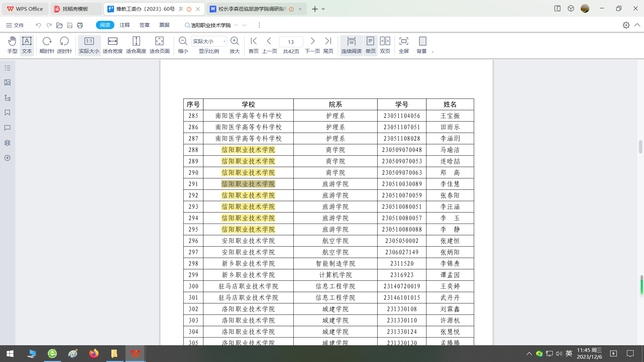Collapse the toolbar ribbon chevron

(x=637, y=25)
